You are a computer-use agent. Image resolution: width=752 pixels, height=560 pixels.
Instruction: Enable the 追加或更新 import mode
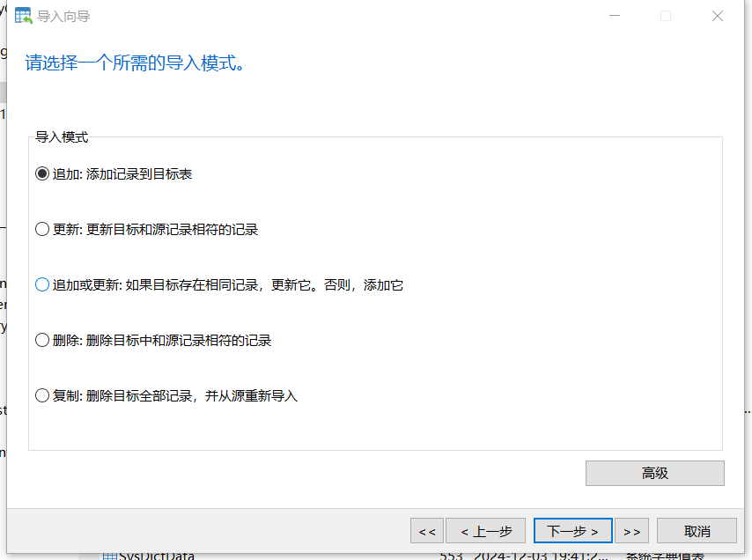pos(41,284)
